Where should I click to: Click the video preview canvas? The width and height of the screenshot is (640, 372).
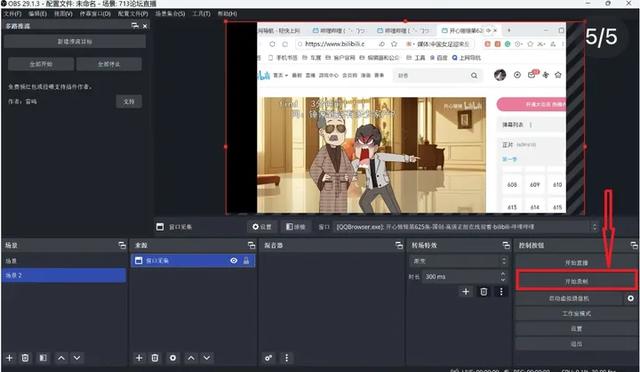[x=405, y=118]
